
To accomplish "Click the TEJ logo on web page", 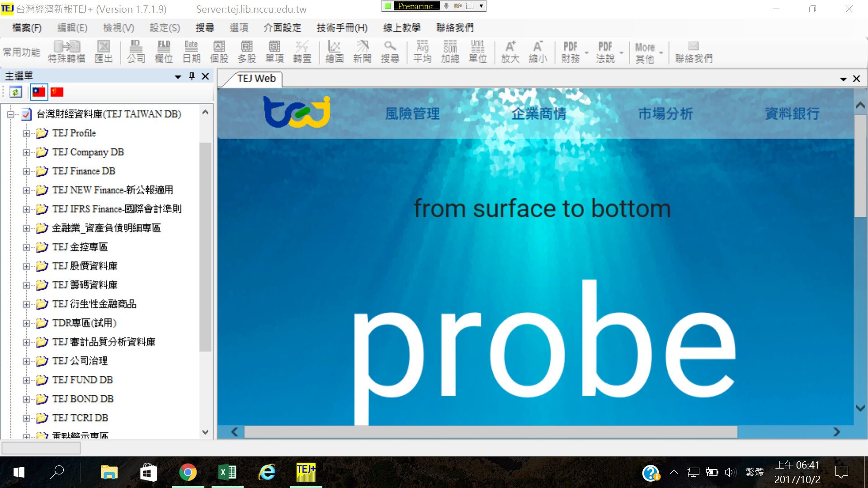I will (x=297, y=112).
